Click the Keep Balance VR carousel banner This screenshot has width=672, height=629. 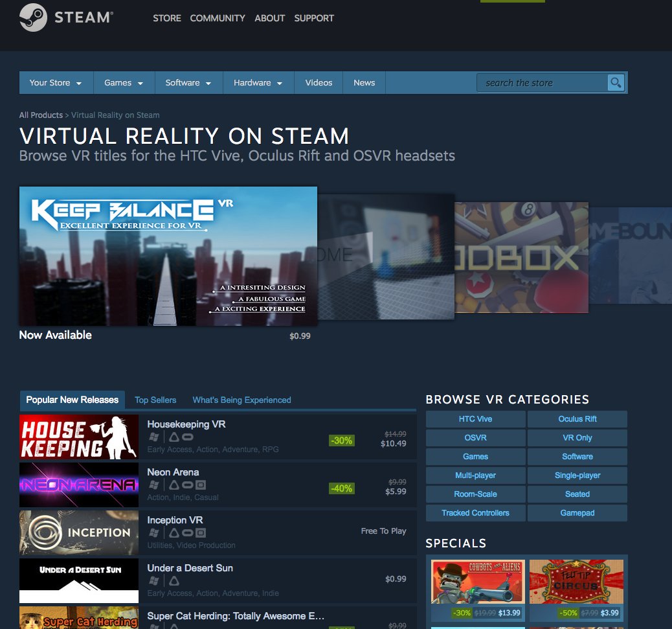pos(168,256)
